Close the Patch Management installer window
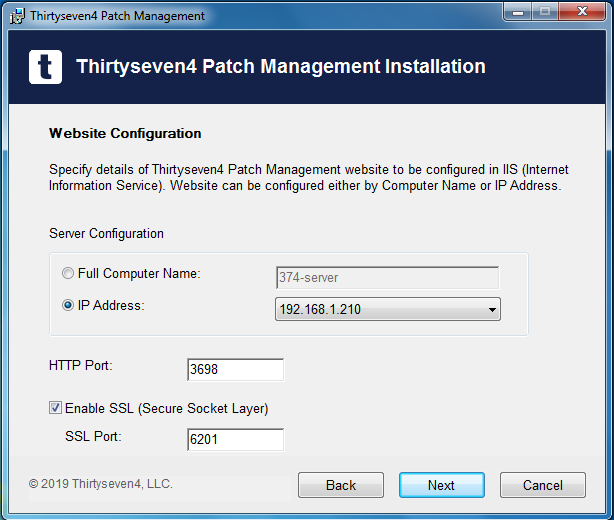Image resolution: width=614 pixels, height=520 pixels. point(582,12)
